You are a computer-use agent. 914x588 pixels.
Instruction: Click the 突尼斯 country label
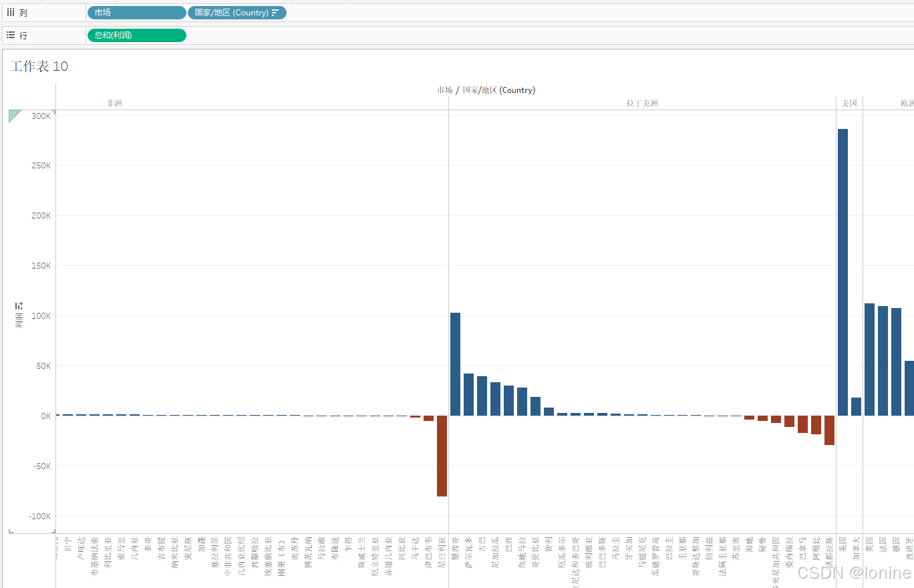[188, 548]
